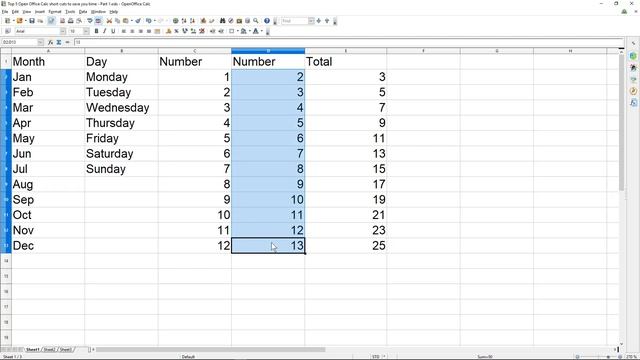Toggle AutoSpellcheck

pyautogui.click(x=98, y=21)
